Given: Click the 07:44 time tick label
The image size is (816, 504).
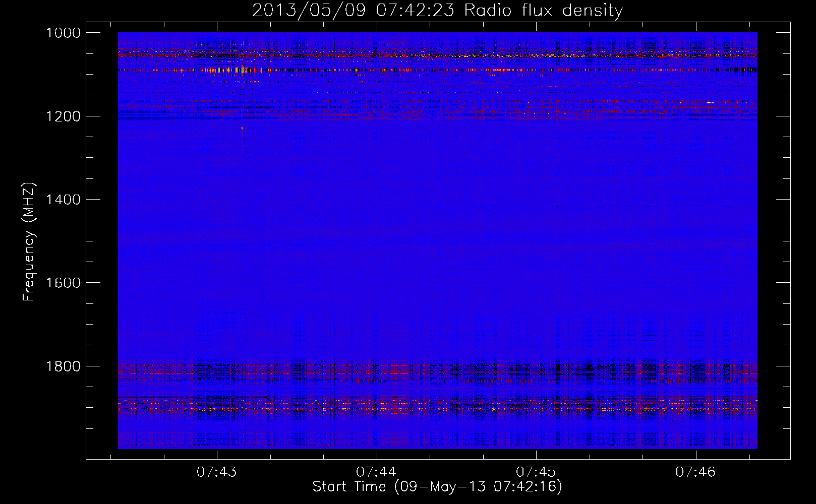Looking at the screenshot, I should pyautogui.click(x=376, y=472).
